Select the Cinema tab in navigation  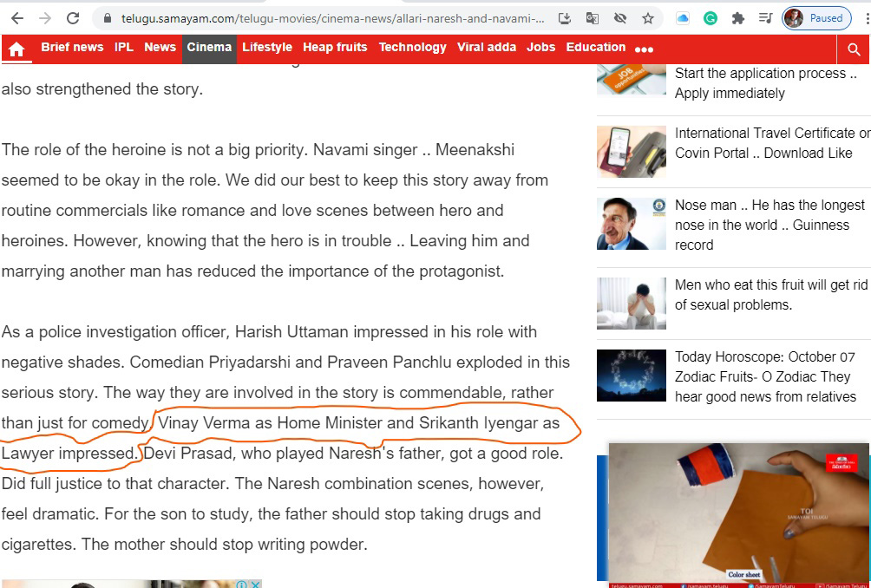[x=209, y=48]
